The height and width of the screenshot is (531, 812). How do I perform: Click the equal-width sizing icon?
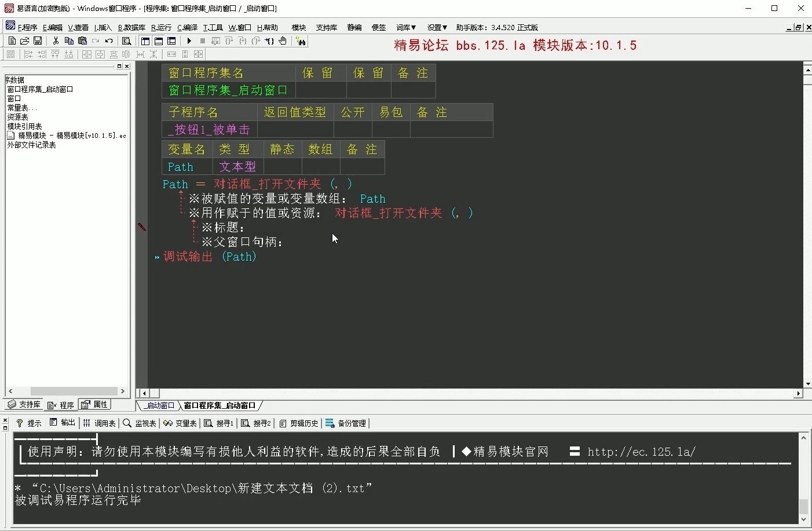point(172,54)
